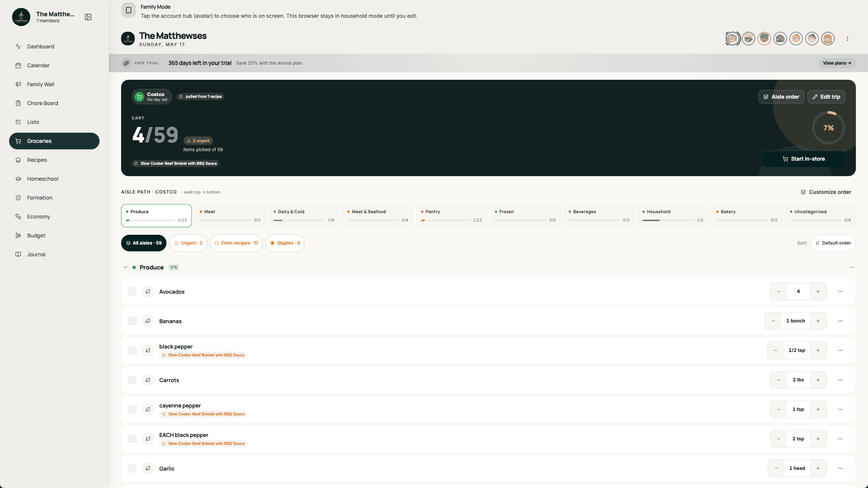
Task: Increase Bananas quantity
Action: point(818,321)
